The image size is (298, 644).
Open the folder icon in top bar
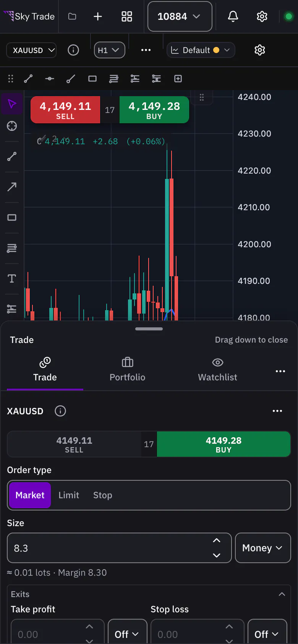tap(72, 16)
